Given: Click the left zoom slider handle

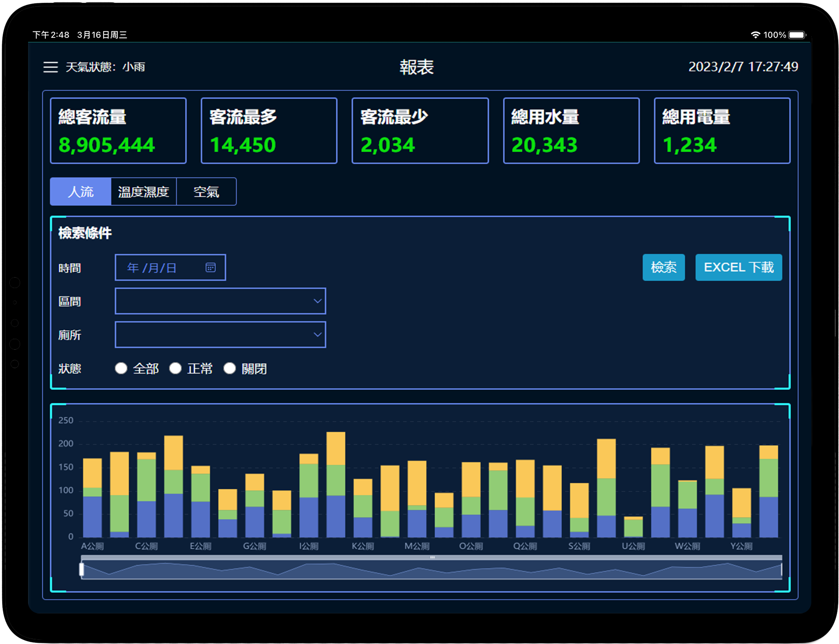Looking at the screenshot, I should [x=82, y=569].
